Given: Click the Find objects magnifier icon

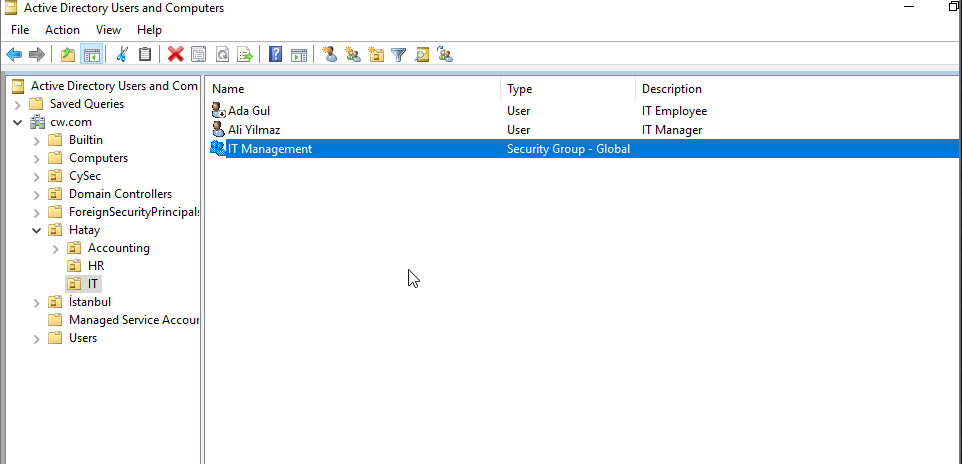Looking at the screenshot, I should 422,54.
